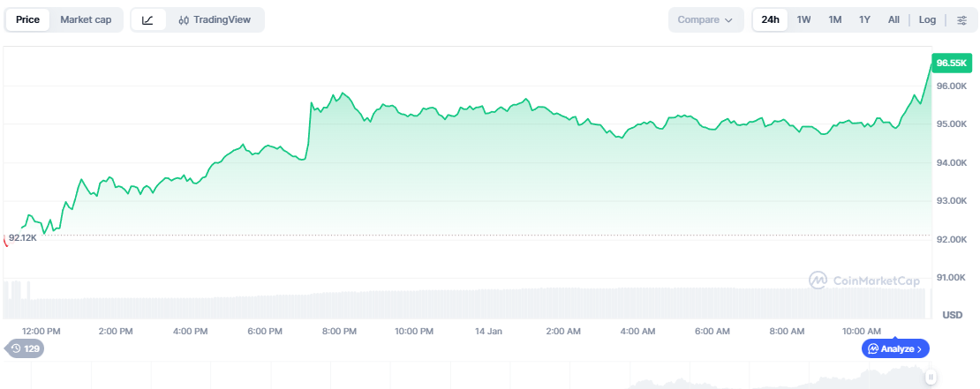Click the 93.00K axis label
The height and width of the screenshot is (389, 980).
(951, 201)
